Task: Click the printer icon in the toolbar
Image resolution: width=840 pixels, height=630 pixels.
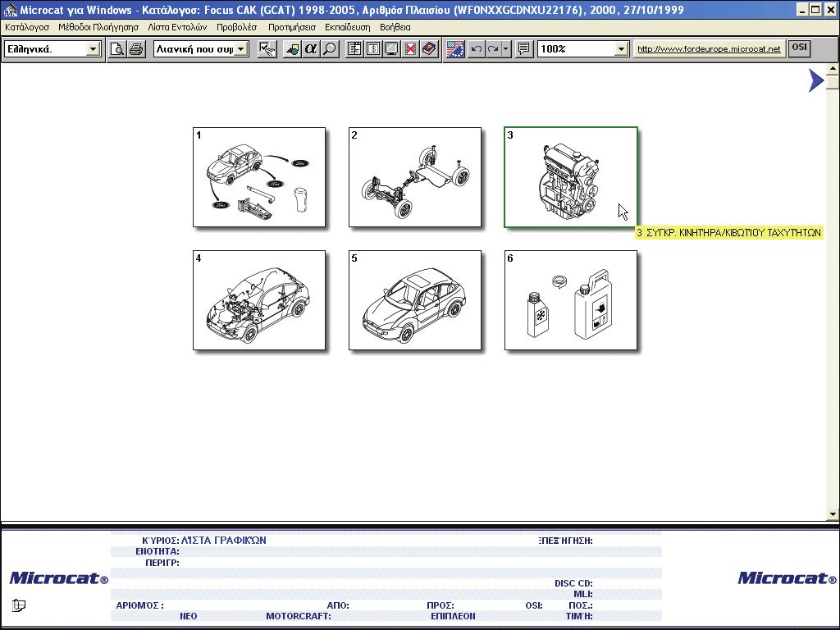Action: pos(136,49)
